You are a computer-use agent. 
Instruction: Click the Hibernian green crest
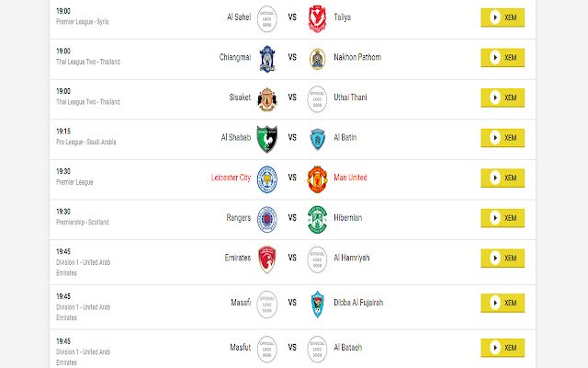[x=317, y=220]
